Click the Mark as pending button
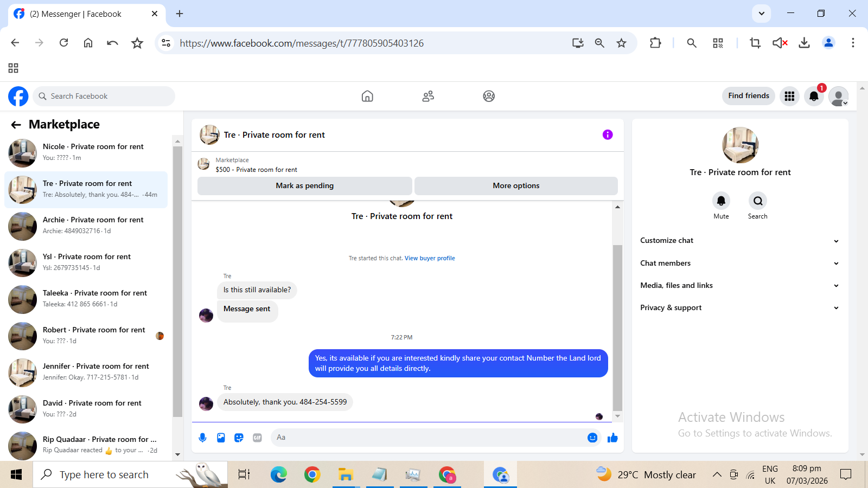The width and height of the screenshot is (868, 488). [305, 186]
